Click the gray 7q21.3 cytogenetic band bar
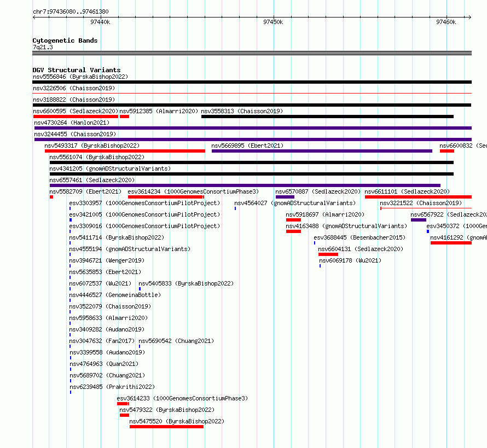Viewport: 487px width, 448px height. (252, 53)
